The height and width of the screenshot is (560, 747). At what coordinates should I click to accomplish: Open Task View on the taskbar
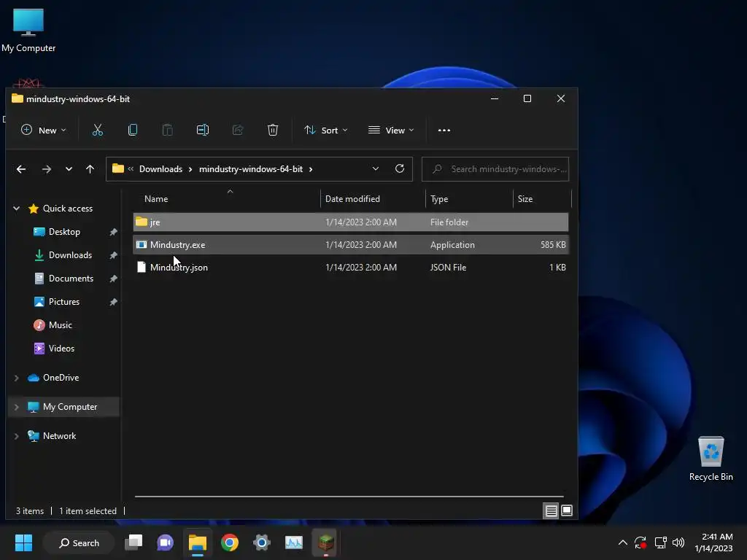(133, 542)
